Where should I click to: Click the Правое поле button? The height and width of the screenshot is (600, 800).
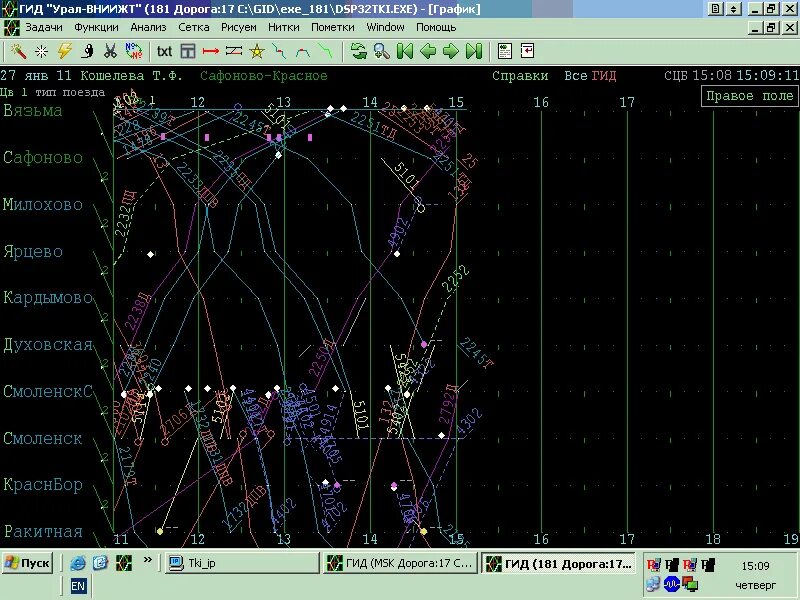click(x=749, y=96)
